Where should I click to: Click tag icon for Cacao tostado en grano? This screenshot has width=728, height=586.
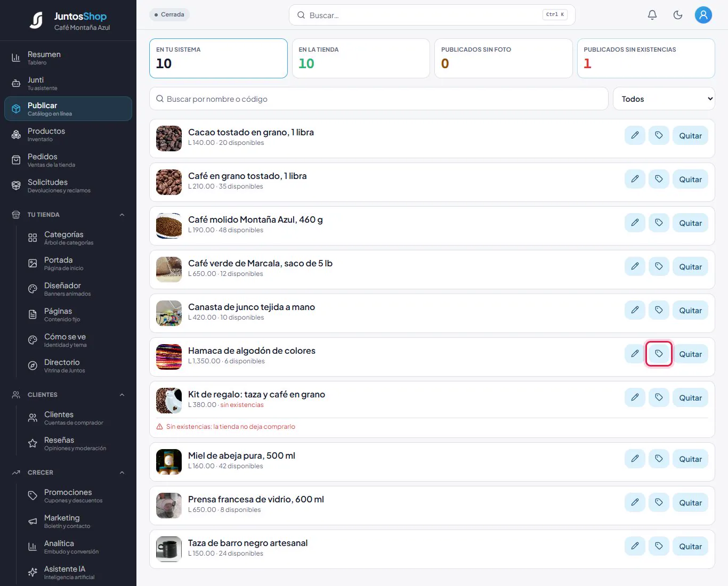click(659, 135)
